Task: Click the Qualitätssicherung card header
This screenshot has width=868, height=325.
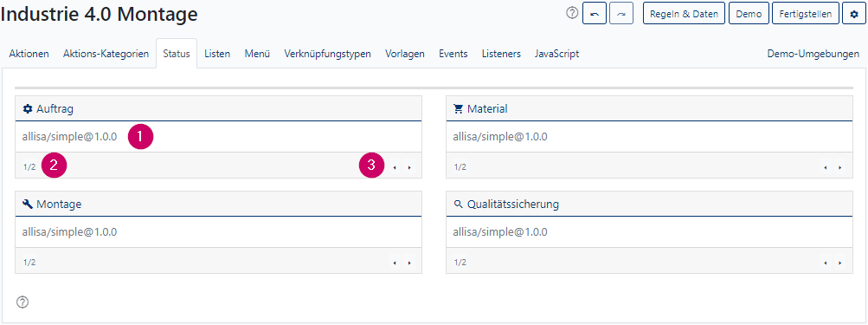Action: click(x=649, y=204)
